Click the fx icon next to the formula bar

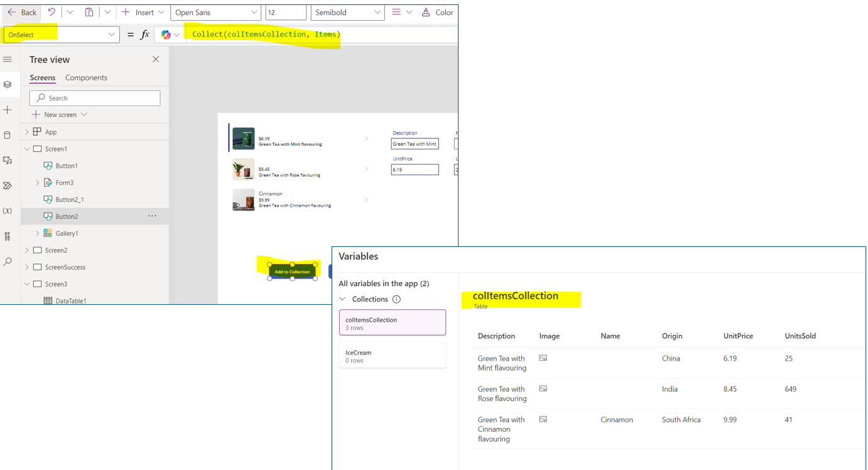pyautogui.click(x=145, y=35)
